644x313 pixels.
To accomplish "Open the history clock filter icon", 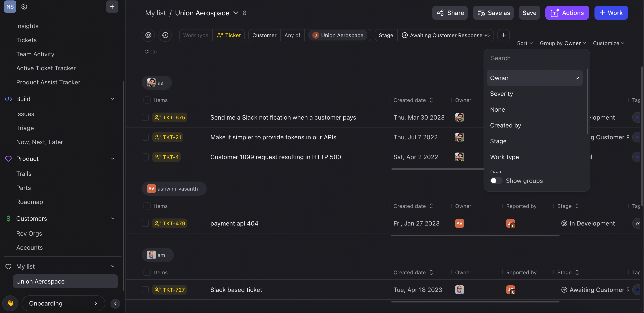I will coord(165,35).
